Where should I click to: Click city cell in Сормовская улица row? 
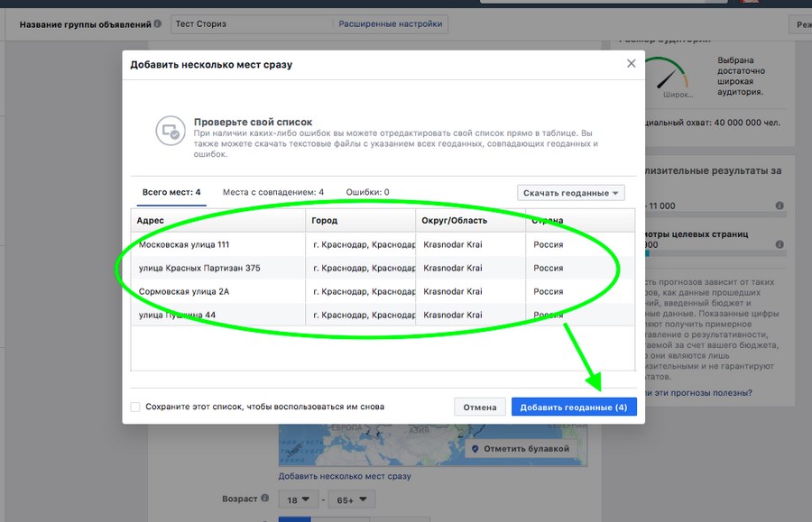point(360,291)
